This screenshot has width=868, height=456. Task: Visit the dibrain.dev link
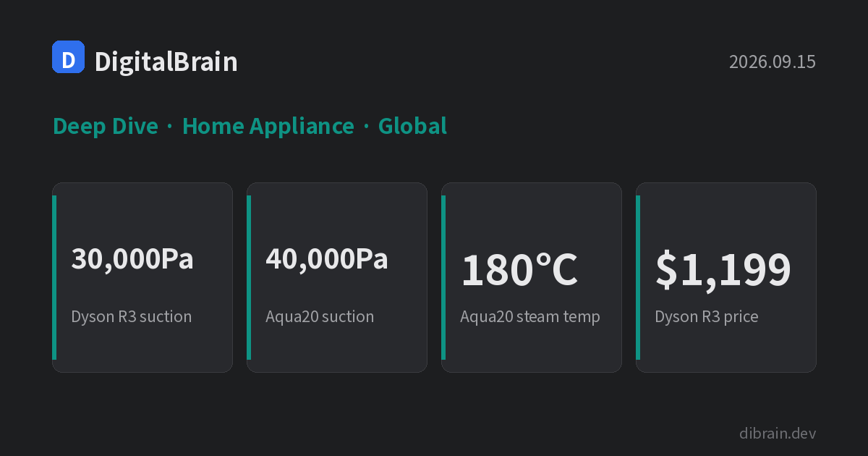[x=778, y=434]
